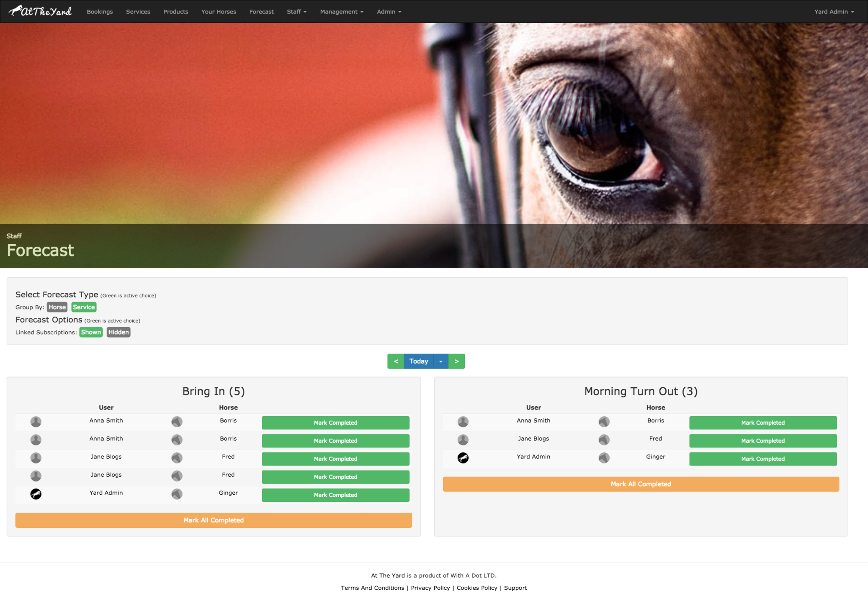The height and width of the screenshot is (596, 868).
Task: Open Privacy Policy link
Action: click(431, 588)
